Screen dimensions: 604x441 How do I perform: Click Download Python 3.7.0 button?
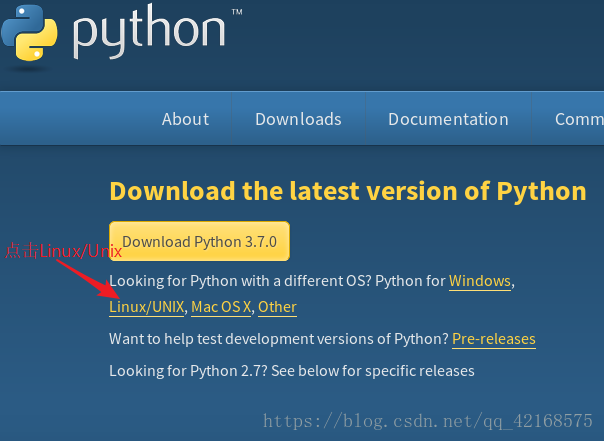[x=199, y=241]
